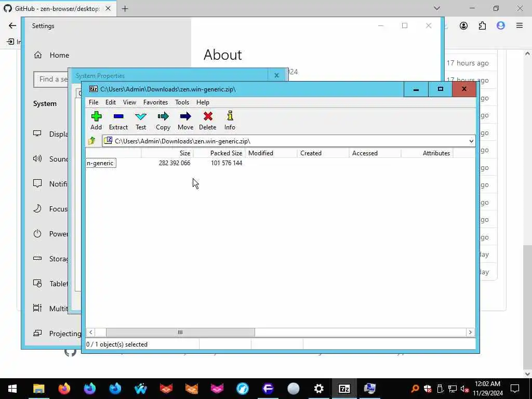Screen dimensions: 532x399
Task: Click the Move toolbar button
Action: [185, 121]
